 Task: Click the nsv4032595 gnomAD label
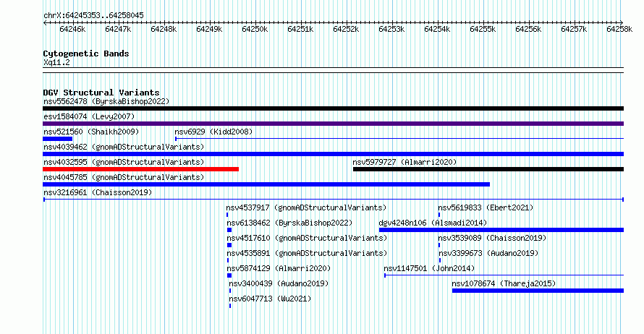(124, 162)
